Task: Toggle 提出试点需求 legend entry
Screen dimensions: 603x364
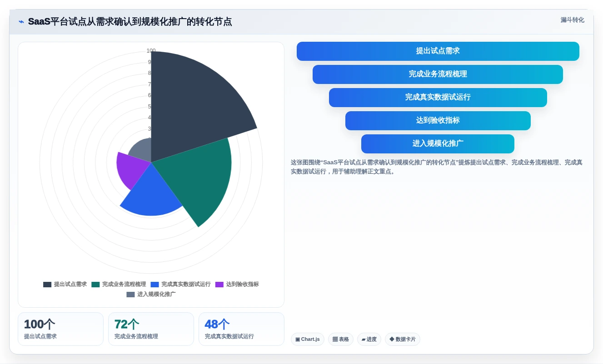Action: pyautogui.click(x=65, y=285)
